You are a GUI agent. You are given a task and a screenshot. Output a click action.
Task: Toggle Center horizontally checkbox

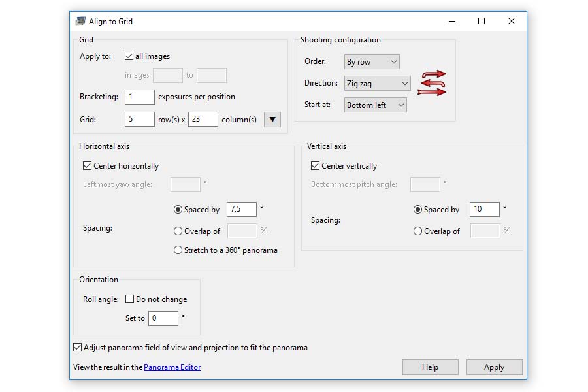coord(87,165)
